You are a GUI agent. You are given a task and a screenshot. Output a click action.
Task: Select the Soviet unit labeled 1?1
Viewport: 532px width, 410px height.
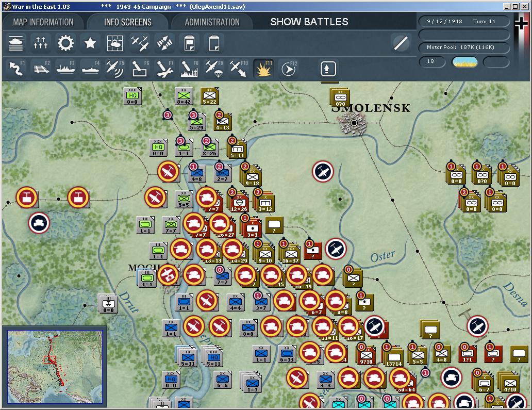click(x=467, y=354)
